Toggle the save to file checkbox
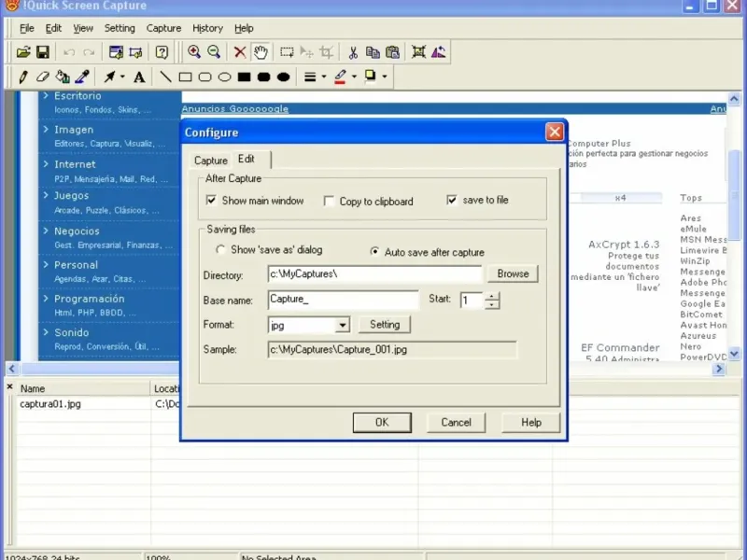This screenshot has width=747, height=560. pyautogui.click(x=452, y=200)
